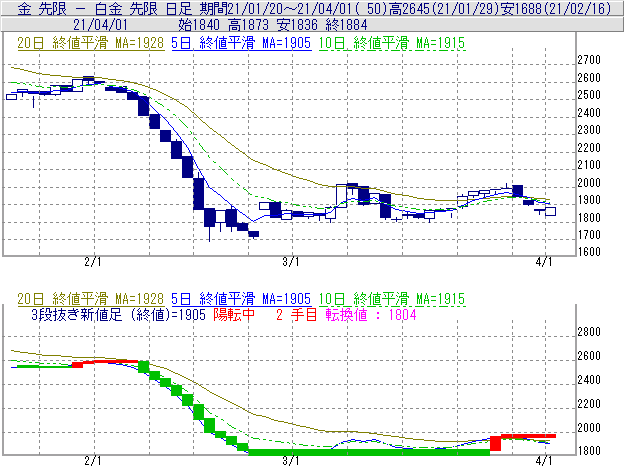Click the 高2645(21/01/29) period high text
Image resolution: width=624 pixels, height=473 pixels.
(444, 8)
